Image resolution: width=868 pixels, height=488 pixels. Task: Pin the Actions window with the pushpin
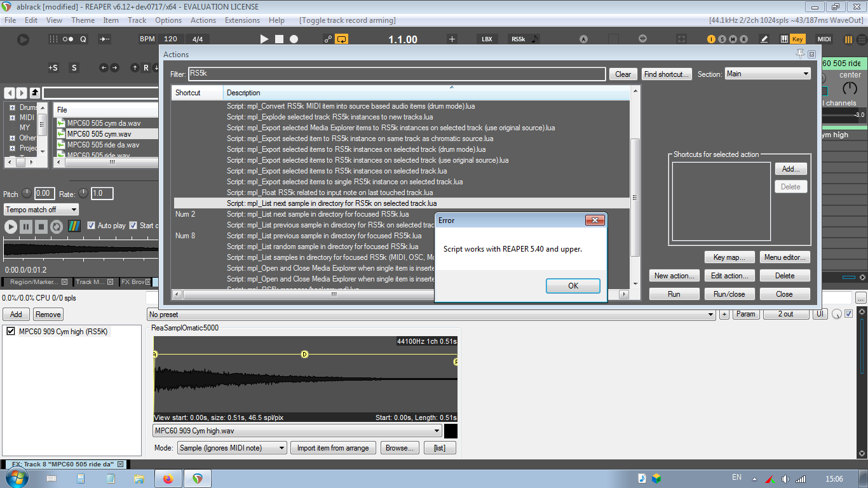(800, 54)
